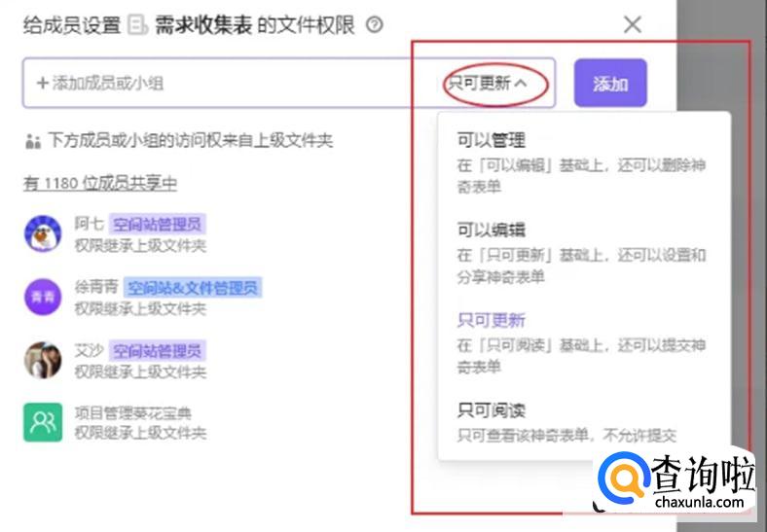Click the members icon beside 下方成员或小组 notice
Screen dimensions: 767x532
pos(33,141)
